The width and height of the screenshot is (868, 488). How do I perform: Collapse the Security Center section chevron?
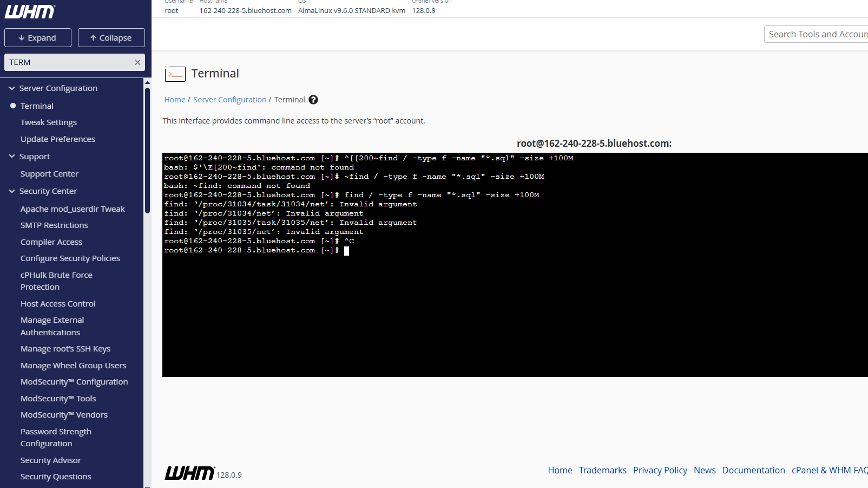click(12, 191)
